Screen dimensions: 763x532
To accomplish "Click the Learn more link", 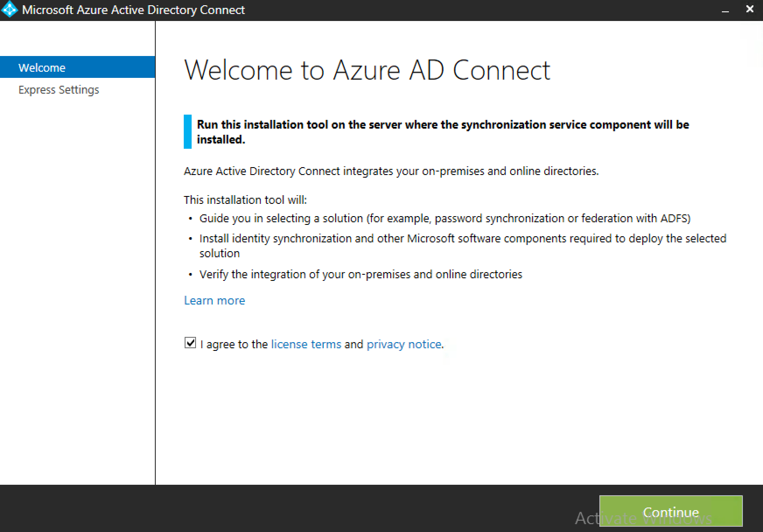I will point(214,300).
